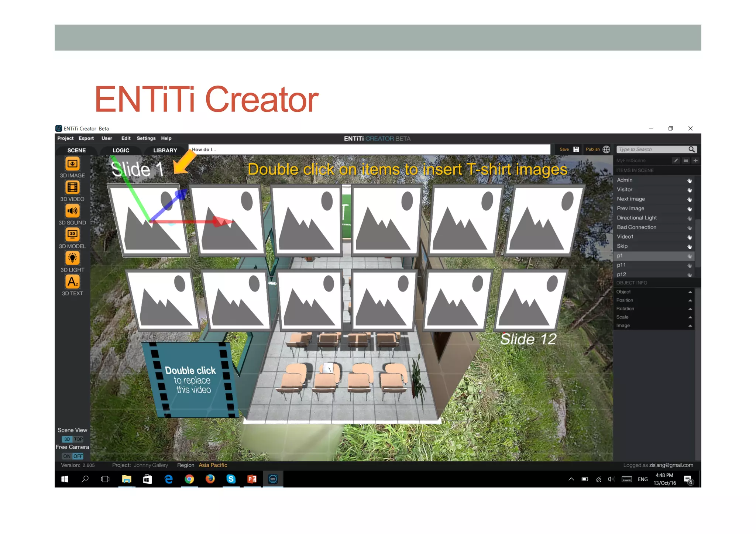This screenshot has width=756, height=534.
Task: Select the 3D Sound tool
Action: [72, 211]
